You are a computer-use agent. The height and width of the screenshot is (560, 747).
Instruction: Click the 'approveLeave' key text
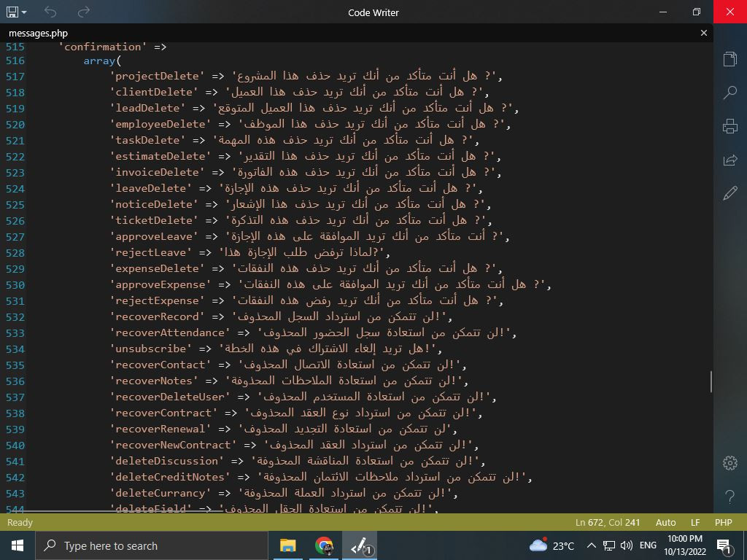tap(154, 237)
